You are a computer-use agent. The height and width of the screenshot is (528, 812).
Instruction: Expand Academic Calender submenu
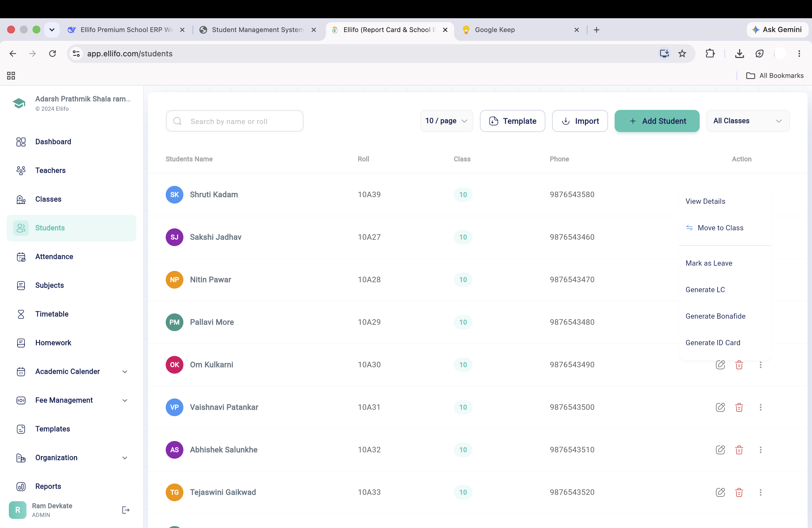coord(125,371)
